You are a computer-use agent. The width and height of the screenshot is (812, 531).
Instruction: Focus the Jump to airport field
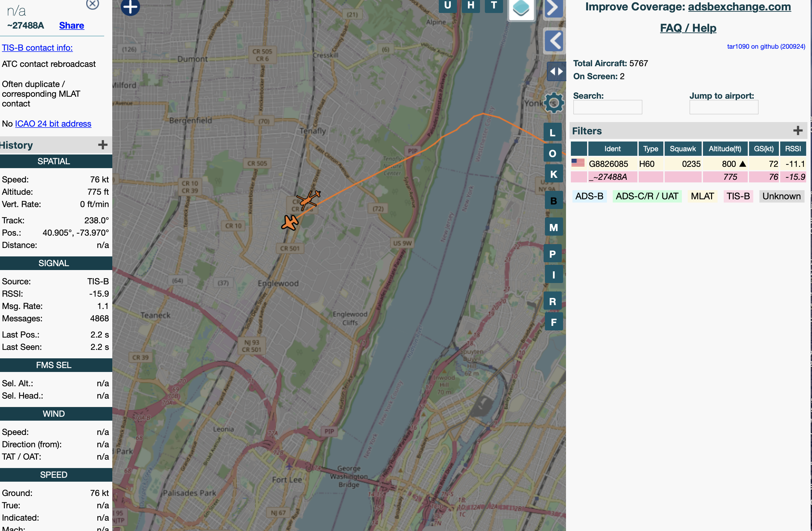pos(724,107)
